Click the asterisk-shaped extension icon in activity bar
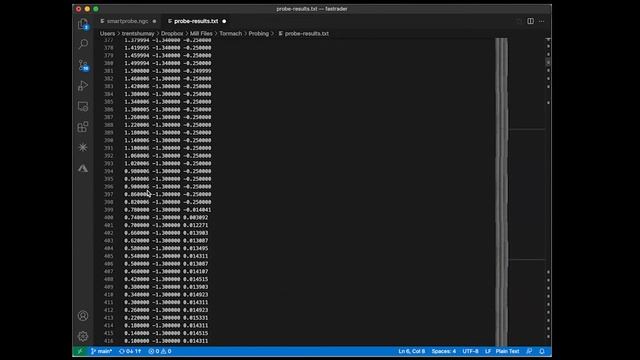The width and height of the screenshot is (640, 360). pyautogui.click(x=83, y=147)
